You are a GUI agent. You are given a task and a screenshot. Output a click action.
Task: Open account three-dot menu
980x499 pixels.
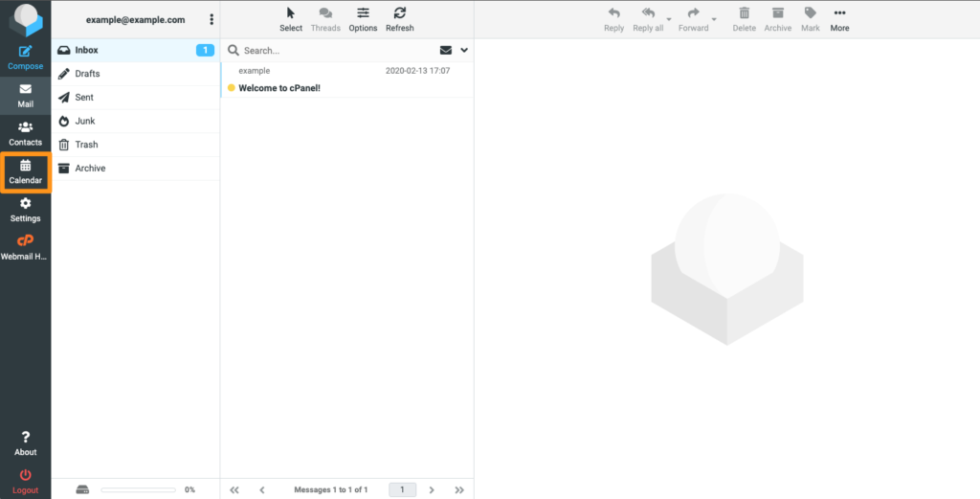[212, 19]
